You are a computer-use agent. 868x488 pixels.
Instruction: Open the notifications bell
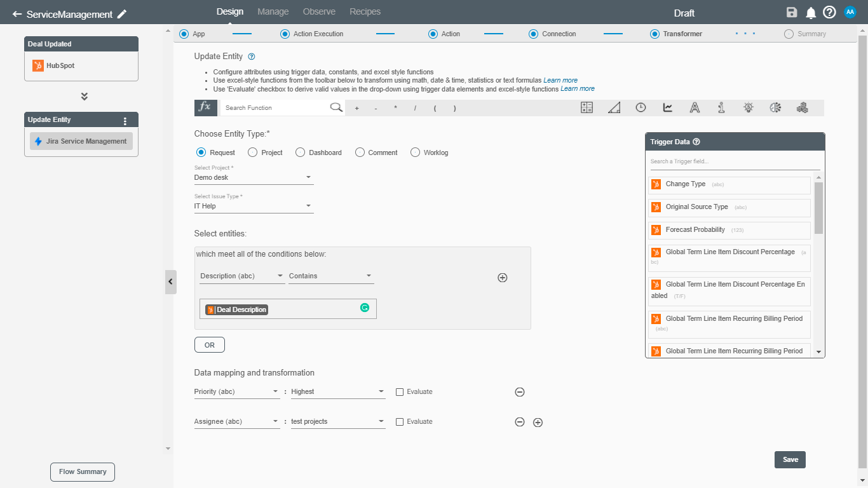pos(811,13)
